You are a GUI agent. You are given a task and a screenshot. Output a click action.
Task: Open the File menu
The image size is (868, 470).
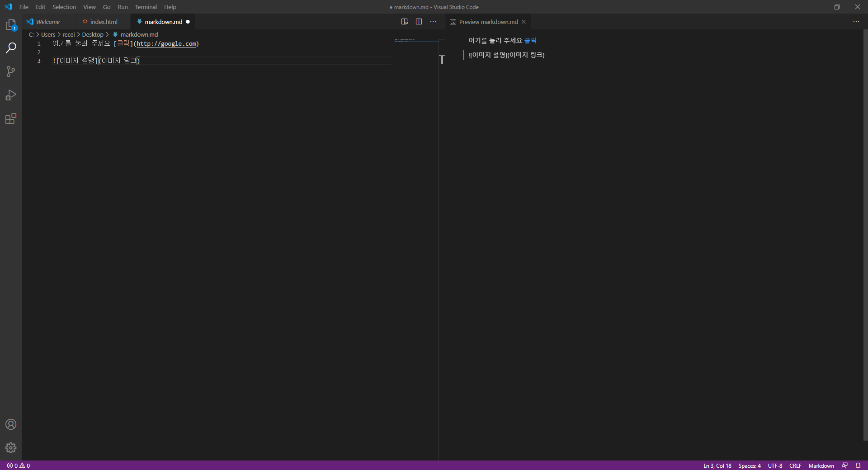[24, 7]
